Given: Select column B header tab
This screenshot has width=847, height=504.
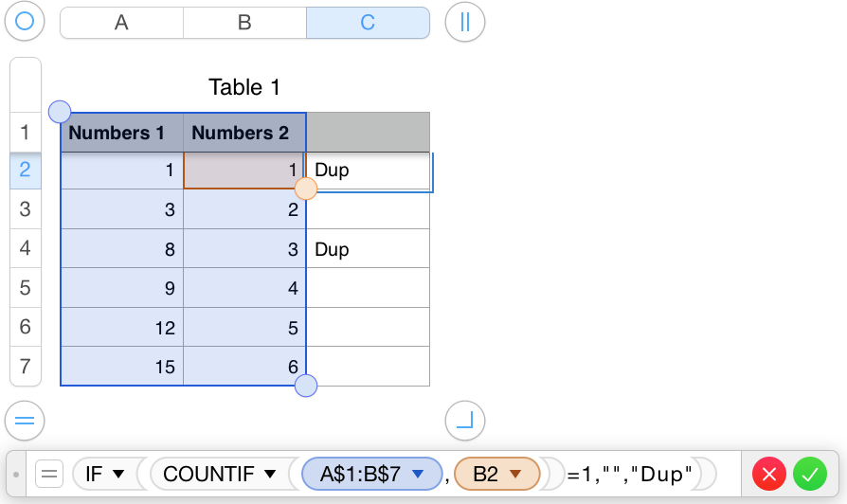Looking at the screenshot, I should click(x=244, y=23).
